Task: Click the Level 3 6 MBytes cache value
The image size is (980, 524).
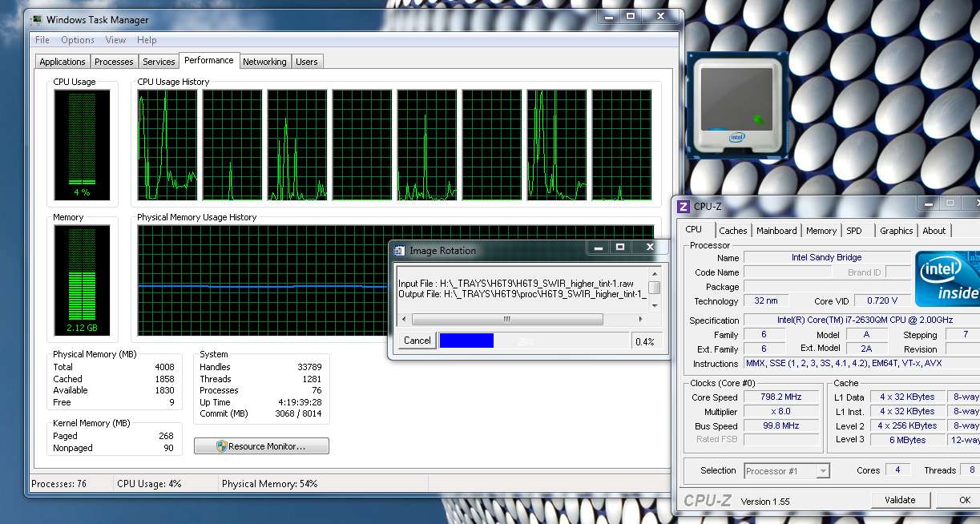Action: click(907, 440)
